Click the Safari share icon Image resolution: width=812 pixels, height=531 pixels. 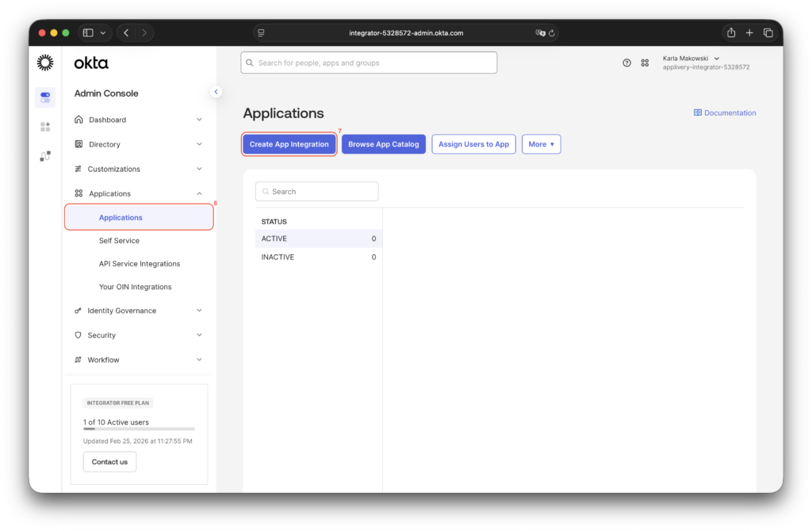[x=731, y=32]
